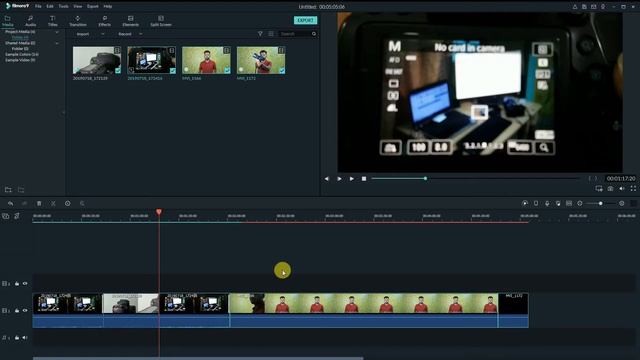
Task: Collapse the Project Media tree chevron
Action: (x=57, y=32)
